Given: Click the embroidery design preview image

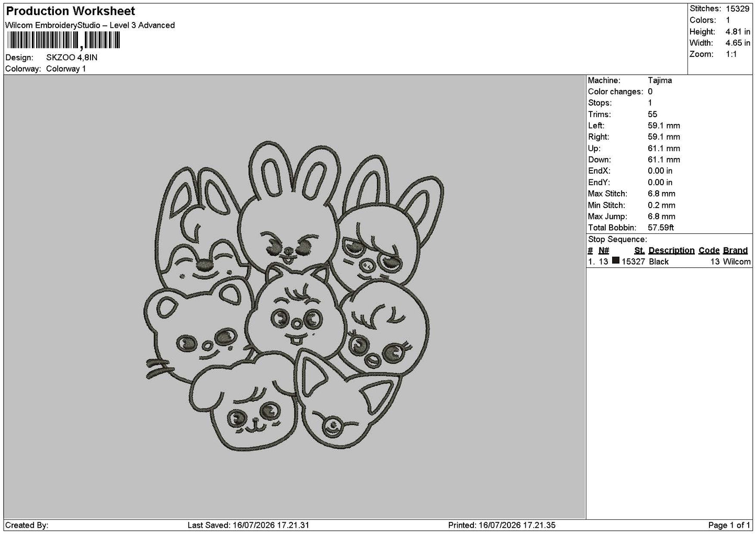Looking at the screenshot, I should tap(294, 296).
